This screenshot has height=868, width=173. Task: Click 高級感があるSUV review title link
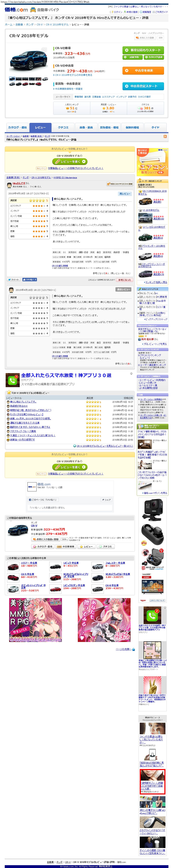point(19,406)
